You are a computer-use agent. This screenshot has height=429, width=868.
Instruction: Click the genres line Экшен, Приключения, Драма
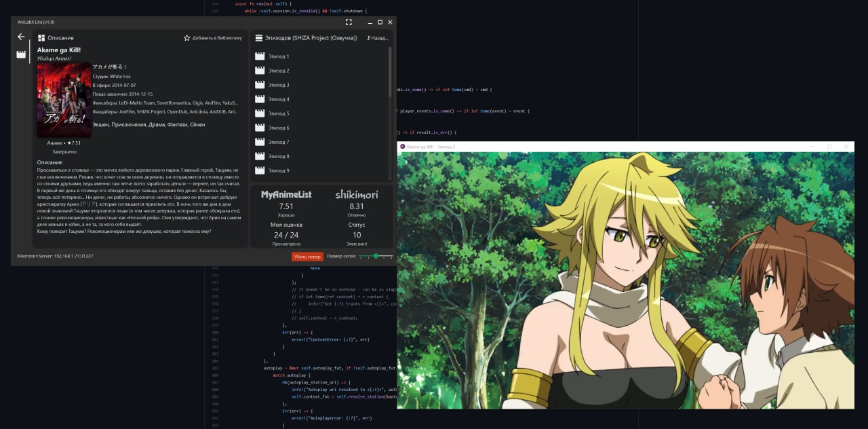[149, 125]
